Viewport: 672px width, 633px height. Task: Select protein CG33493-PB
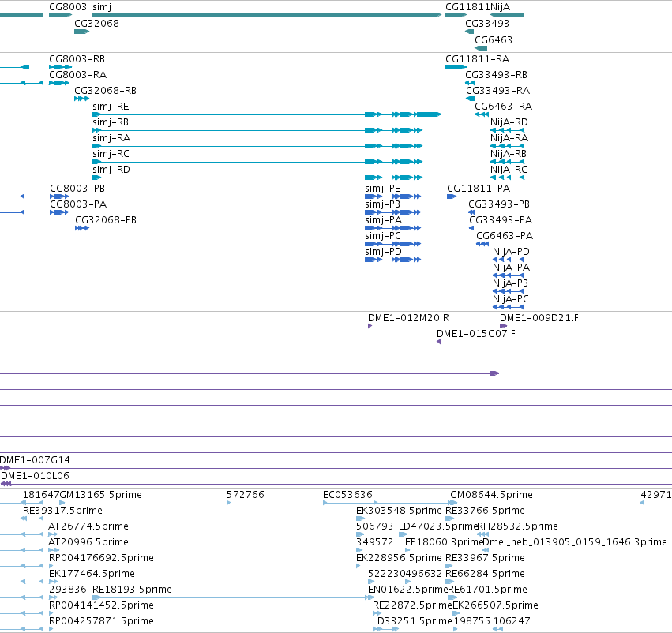(499, 204)
